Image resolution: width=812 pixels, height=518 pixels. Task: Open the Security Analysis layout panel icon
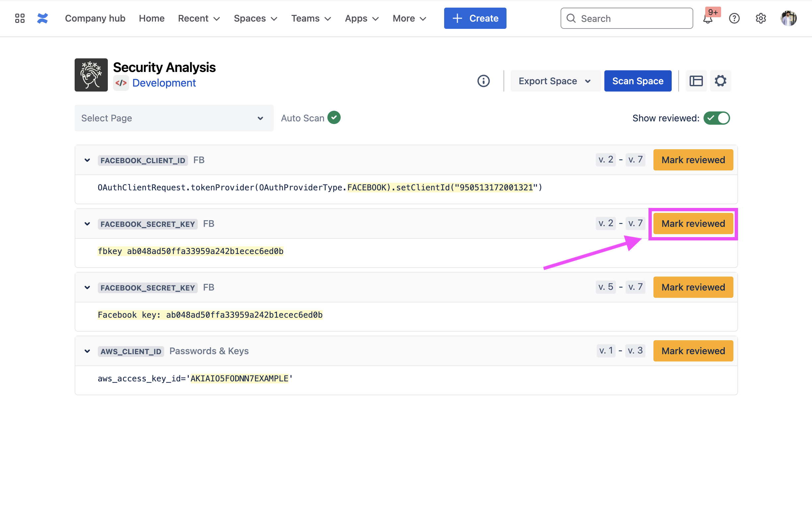click(x=696, y=81)
